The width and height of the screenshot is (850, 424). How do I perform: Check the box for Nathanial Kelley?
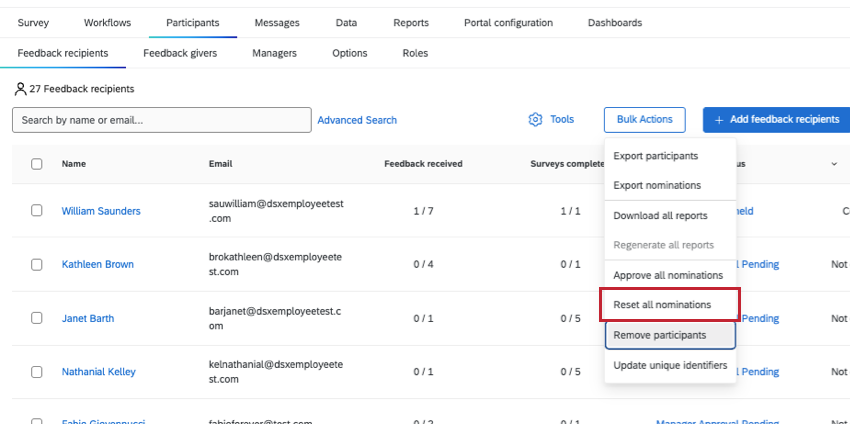point(36,372)
